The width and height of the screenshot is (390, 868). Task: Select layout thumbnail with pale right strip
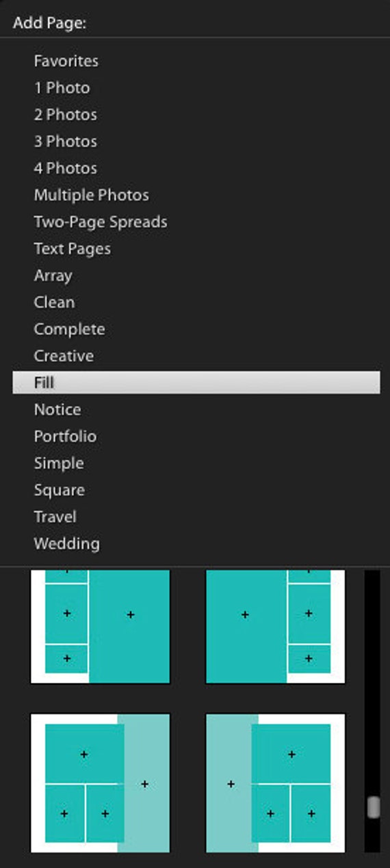101,783
